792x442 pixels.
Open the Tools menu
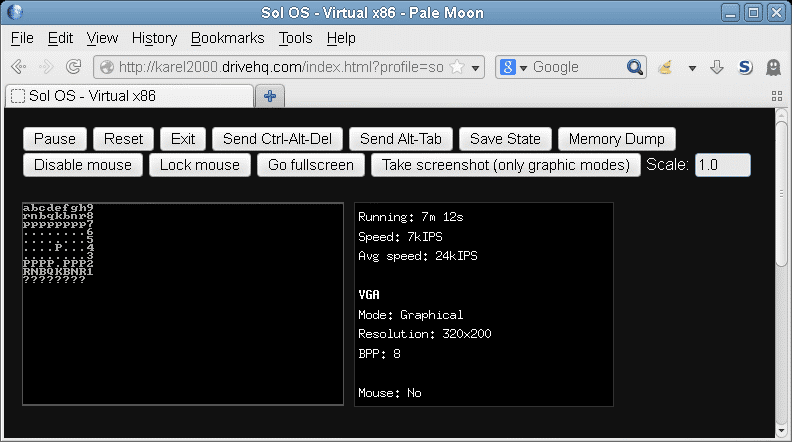click(295, 38)
